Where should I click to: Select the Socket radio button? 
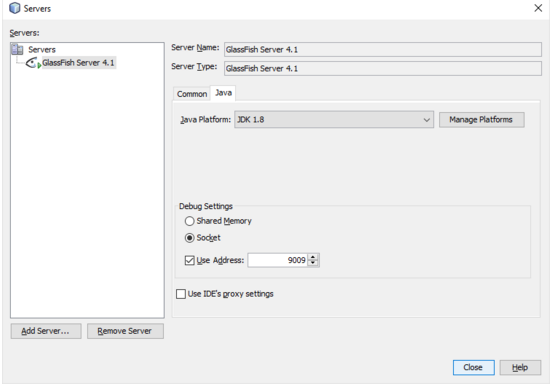click(189, 238)
